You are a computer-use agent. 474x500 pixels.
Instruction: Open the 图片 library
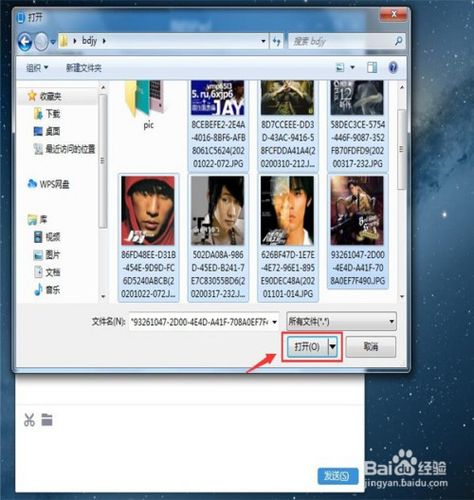pyautogui.click(x=53, y=255)
